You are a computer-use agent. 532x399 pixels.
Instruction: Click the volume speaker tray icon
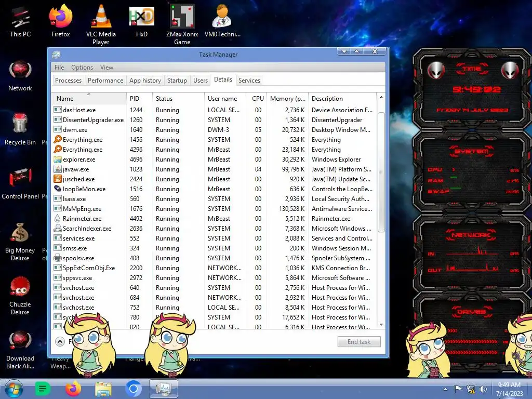coord(483,389)
